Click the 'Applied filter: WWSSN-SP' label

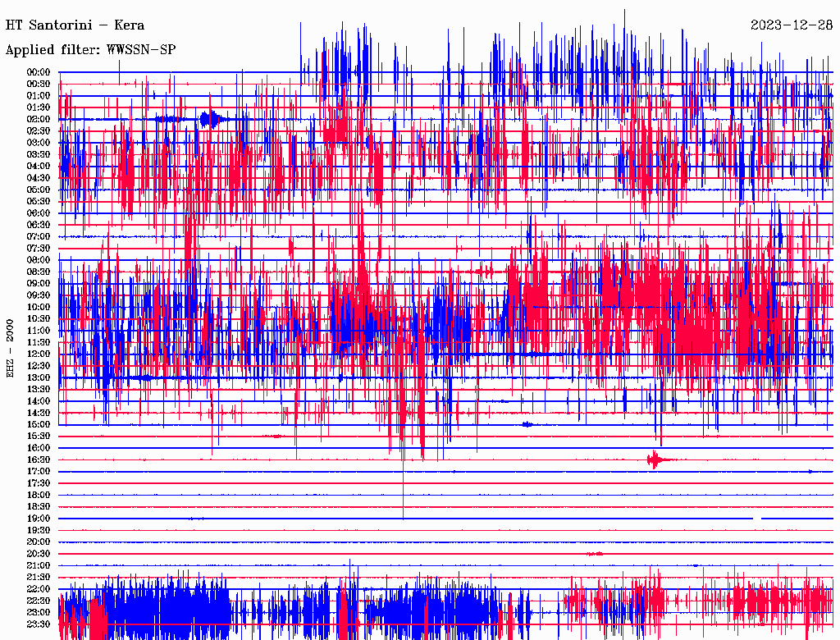[90, 50]
